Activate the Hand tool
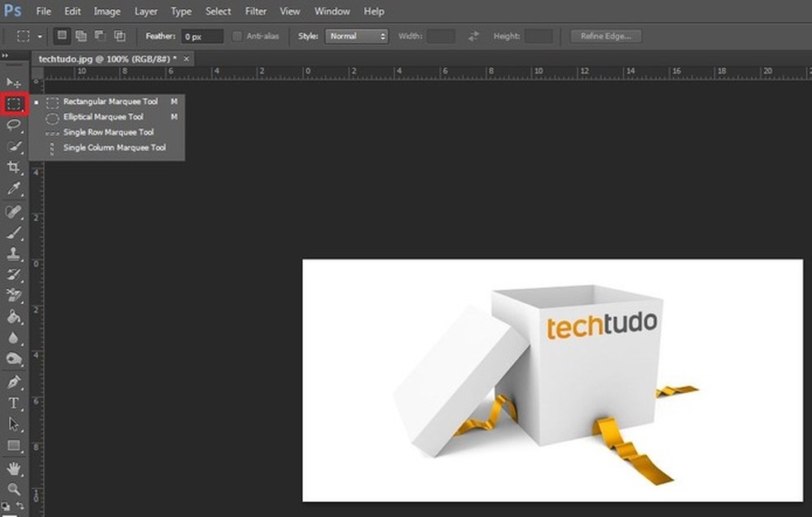Viewport: 812px width, 517px height. pyautogui.click(x=14, y=469)
